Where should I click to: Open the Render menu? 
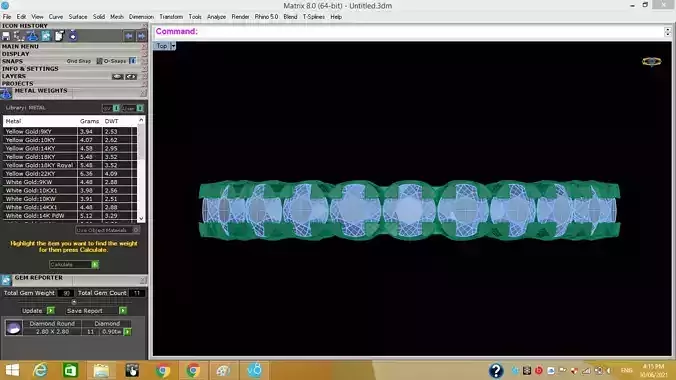pyautogui.click(x=240, y=17)
